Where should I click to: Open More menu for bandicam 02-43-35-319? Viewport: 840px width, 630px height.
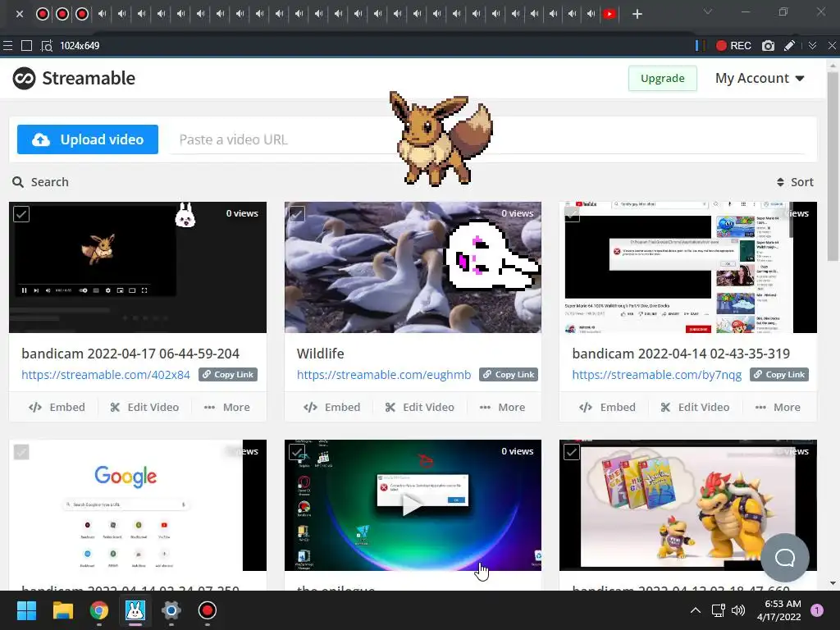778,407
